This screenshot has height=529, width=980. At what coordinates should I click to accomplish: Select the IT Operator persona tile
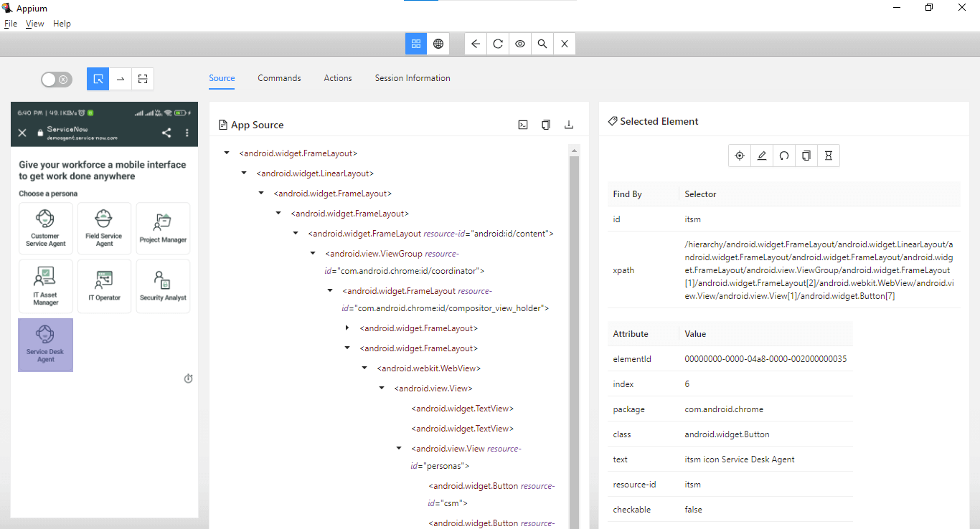click(x=105, y=286)
